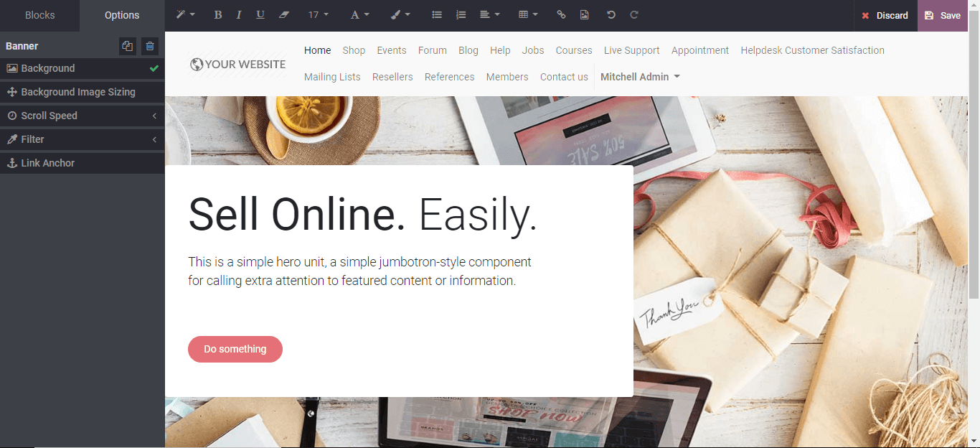Visit the Jobs page link
The width and height of the screenshot is (980, 448).
[x=533, y=50]
